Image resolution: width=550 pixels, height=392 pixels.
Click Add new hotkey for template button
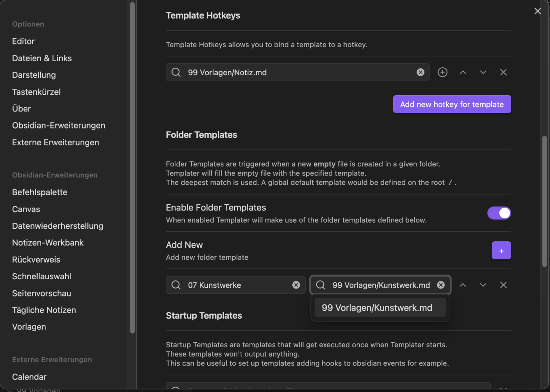[x=452, y=104]
